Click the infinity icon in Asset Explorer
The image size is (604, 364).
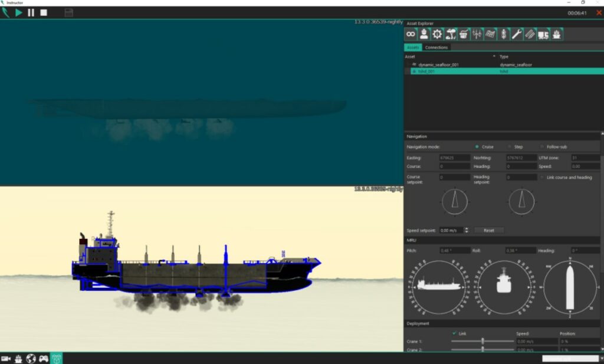coord(411,35)
